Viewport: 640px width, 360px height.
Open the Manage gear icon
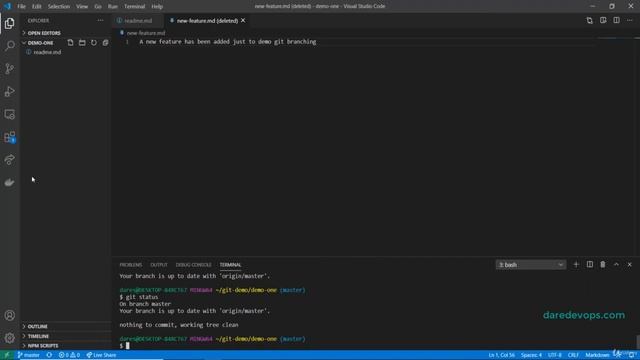[10, 338]
